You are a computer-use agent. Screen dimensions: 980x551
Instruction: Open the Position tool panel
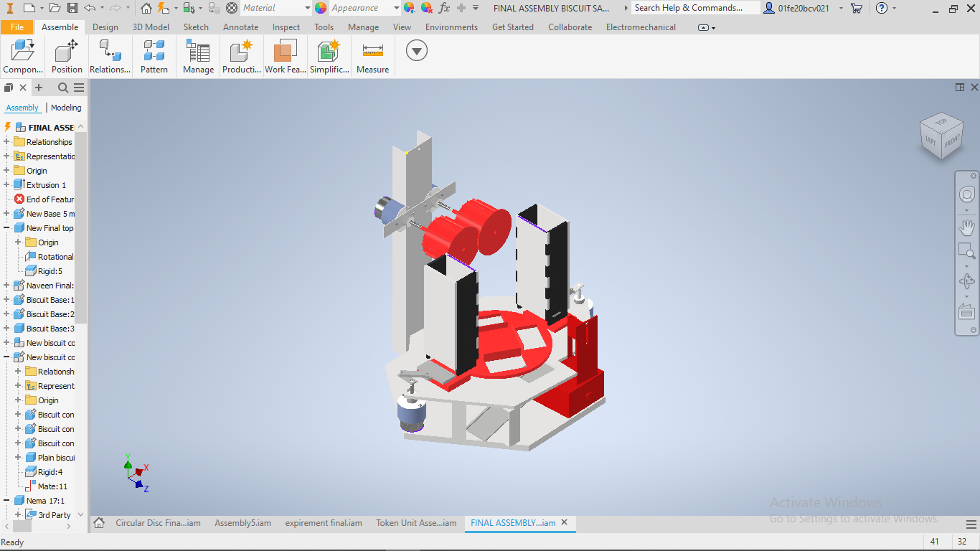click(x=67, y=57)
